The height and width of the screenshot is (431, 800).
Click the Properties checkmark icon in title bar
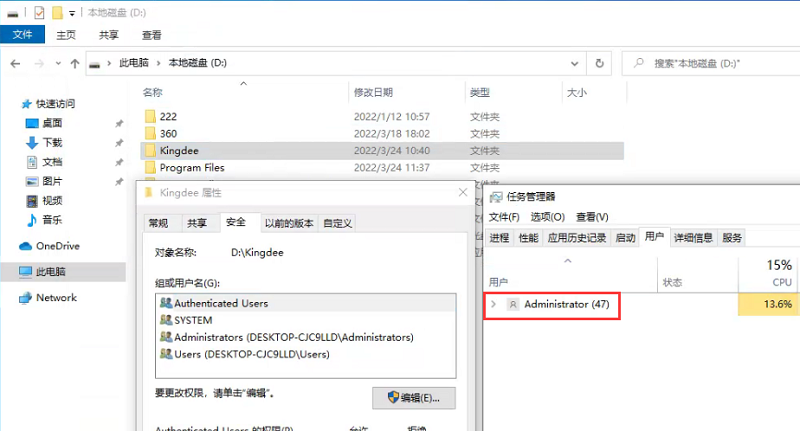[39, 13]
